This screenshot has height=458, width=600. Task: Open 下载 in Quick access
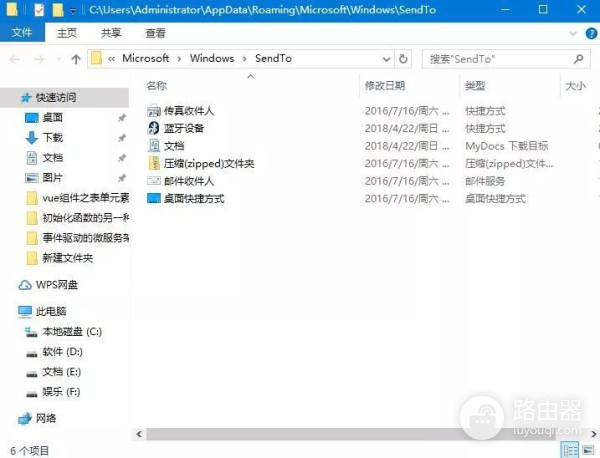[x=52, y=138]
